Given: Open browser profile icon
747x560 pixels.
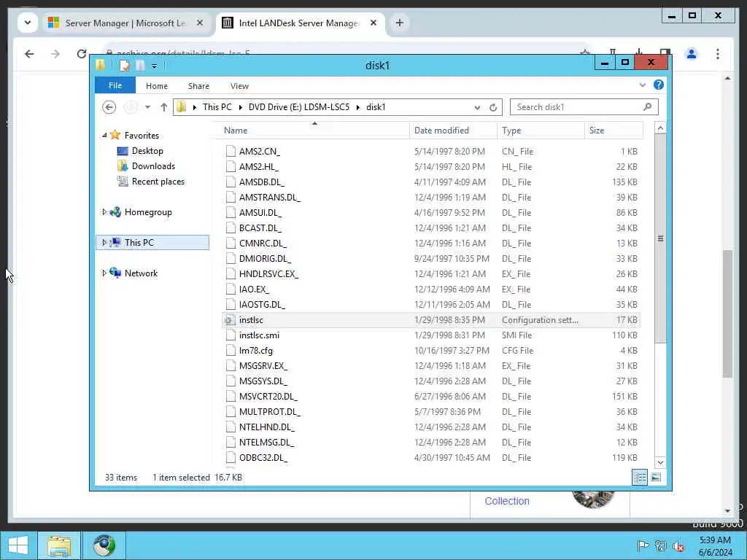Looking at the screenshot, I should pyautogui.click(x=692, y=54).
